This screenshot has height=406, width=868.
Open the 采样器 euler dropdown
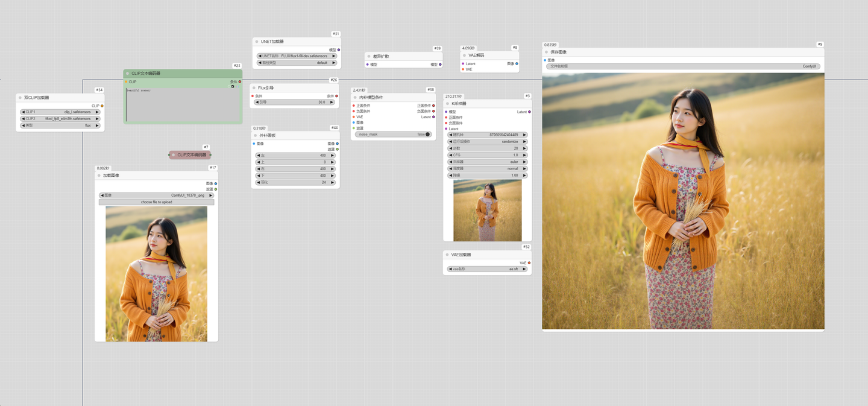pos(488,162)
